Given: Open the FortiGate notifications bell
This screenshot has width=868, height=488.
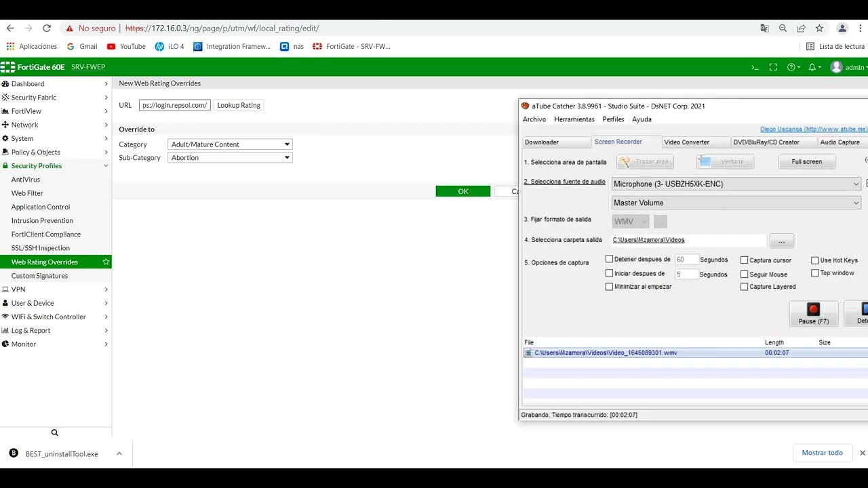Looking at the screenshot, I should point(814,67).
